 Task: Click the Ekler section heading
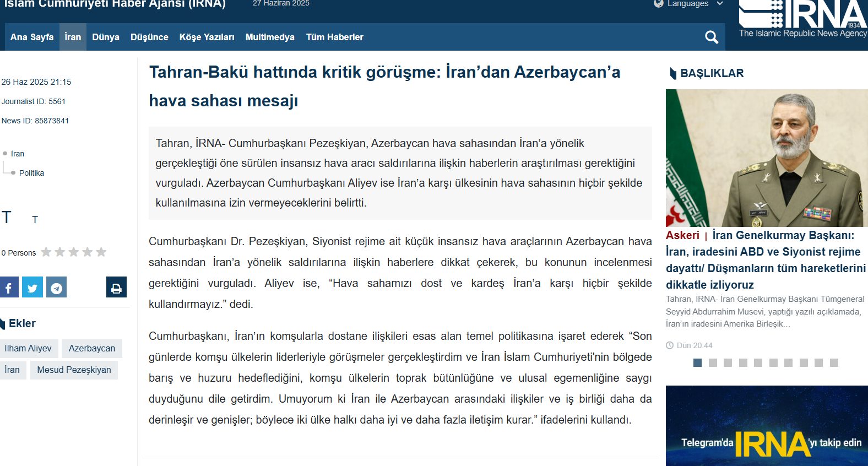click(x=22, y=323)
